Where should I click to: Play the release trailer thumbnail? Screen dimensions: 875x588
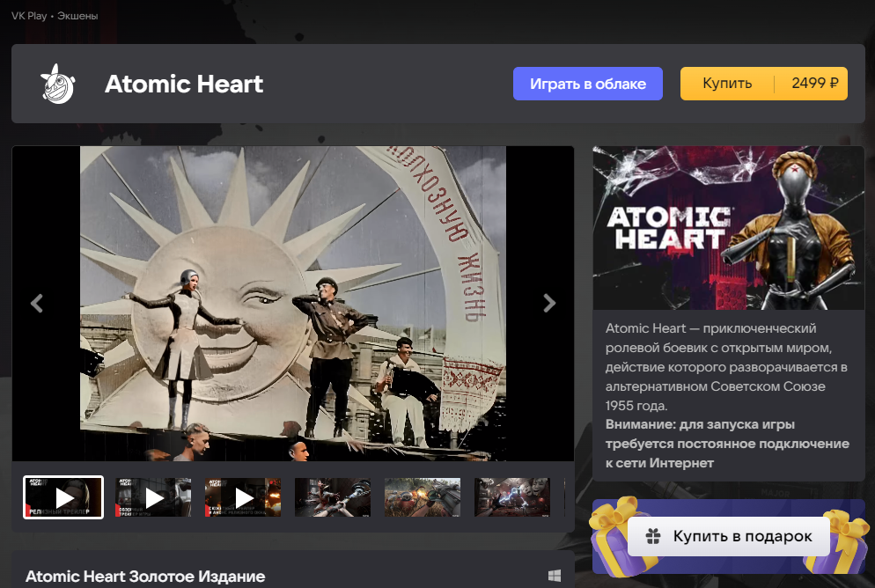click(63, 497)
